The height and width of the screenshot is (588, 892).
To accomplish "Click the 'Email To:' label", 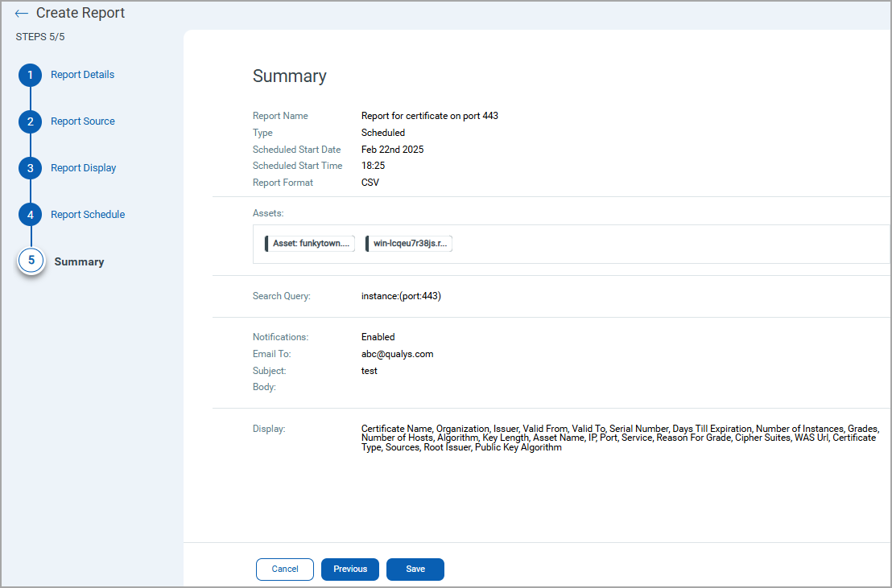I will [272, 354].
